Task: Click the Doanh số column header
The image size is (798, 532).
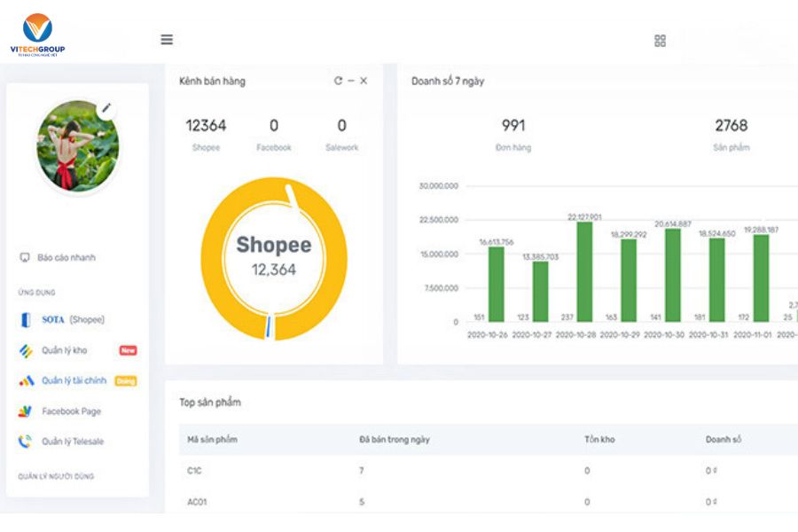Action: click(724, 440)
